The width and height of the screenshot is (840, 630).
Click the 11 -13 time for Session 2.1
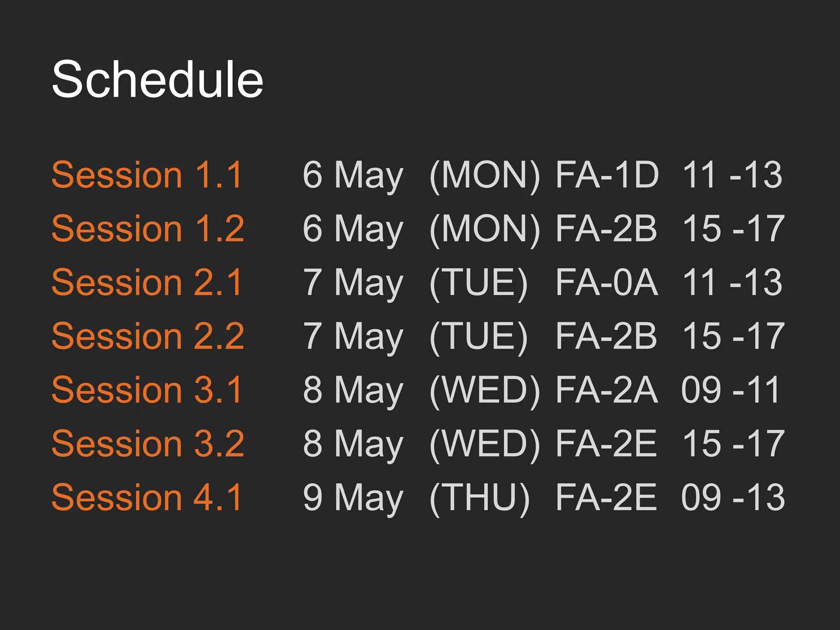click(732, 282)
